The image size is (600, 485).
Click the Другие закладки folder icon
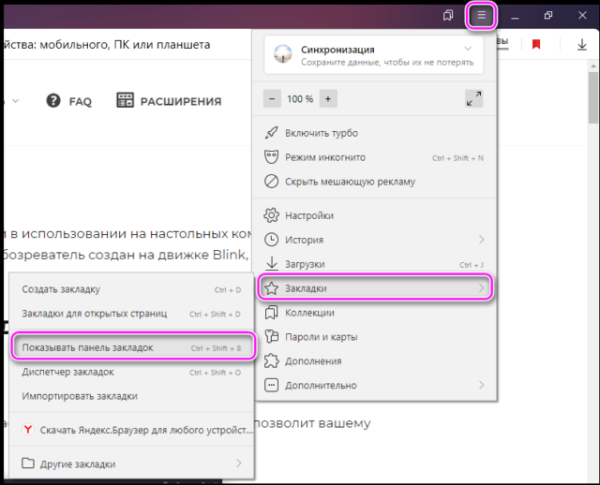tap(28, 463)
